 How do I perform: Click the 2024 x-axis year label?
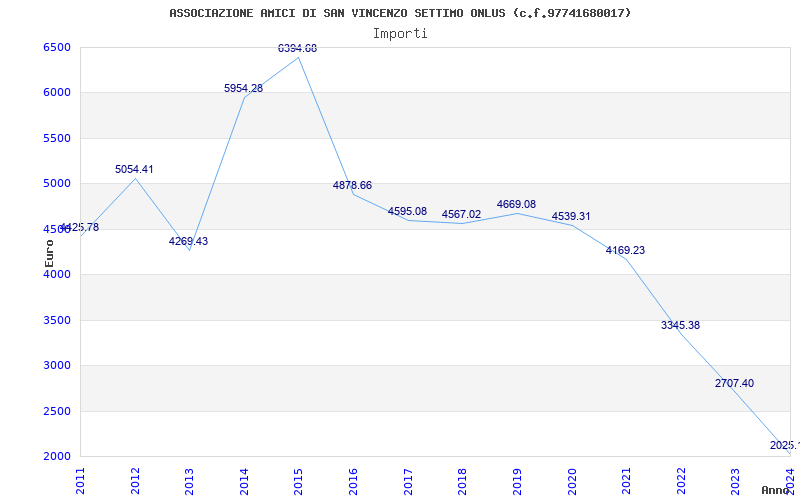(790, 481)
